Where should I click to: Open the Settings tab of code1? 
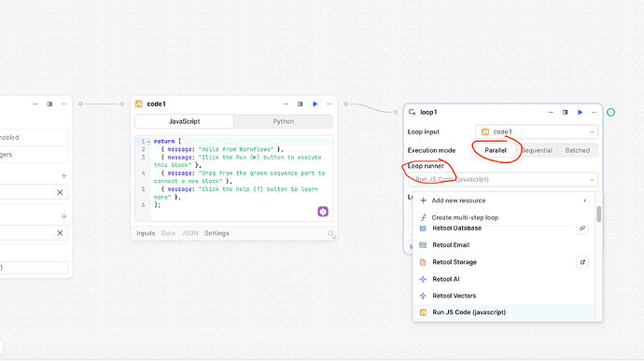[x=217, y=233]
